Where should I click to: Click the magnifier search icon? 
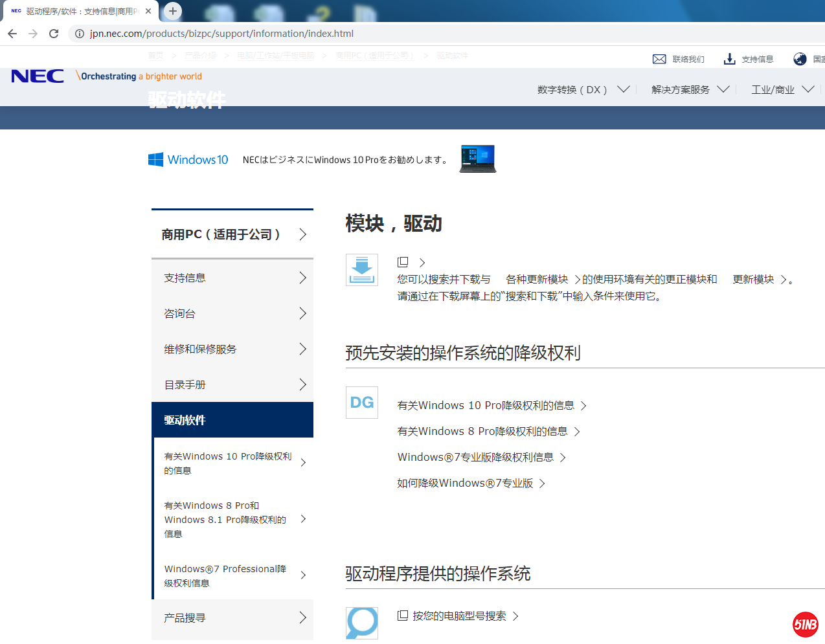click(362, 623)
